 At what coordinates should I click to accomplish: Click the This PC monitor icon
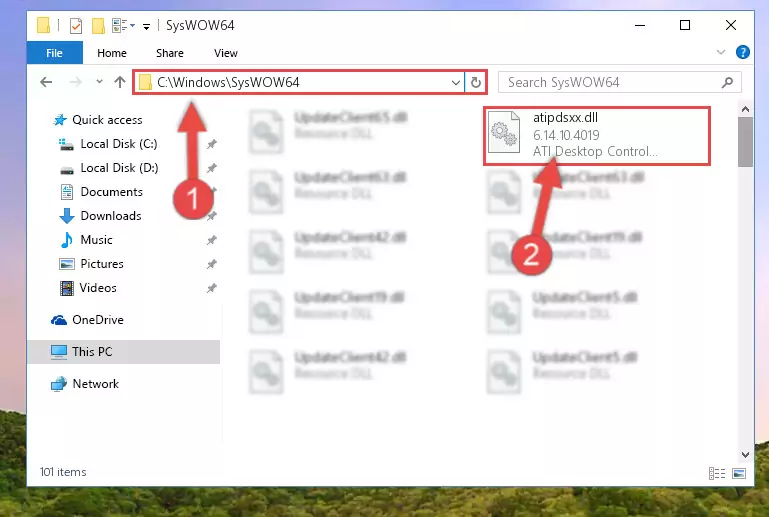click(59, 352)
